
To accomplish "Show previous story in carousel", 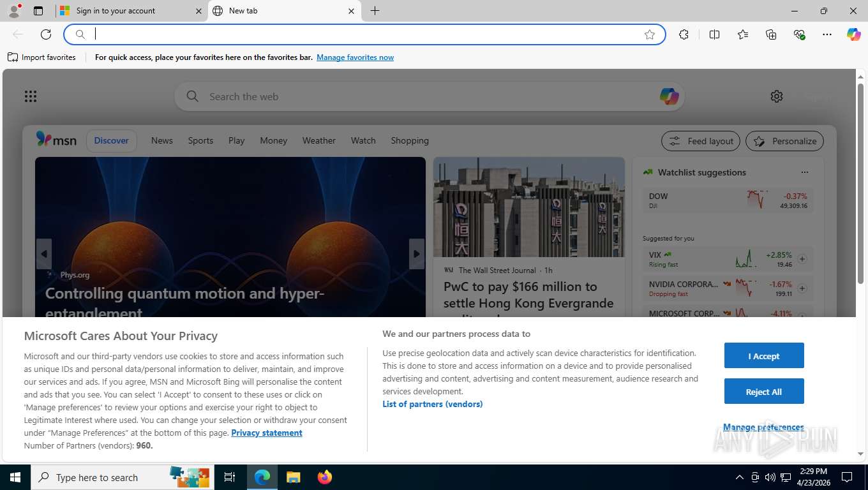I will pyautogui.click(x=43, y=254).
